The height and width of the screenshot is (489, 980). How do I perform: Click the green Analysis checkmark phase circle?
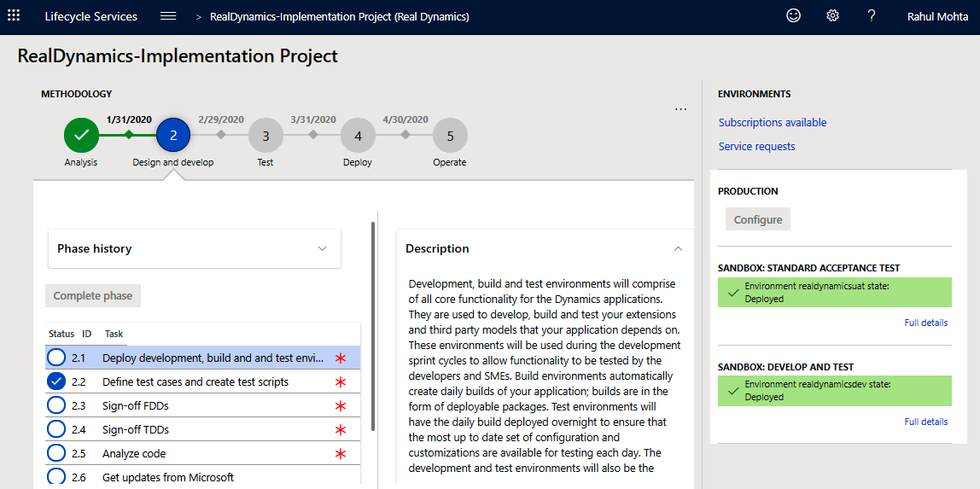click(81, 135)
